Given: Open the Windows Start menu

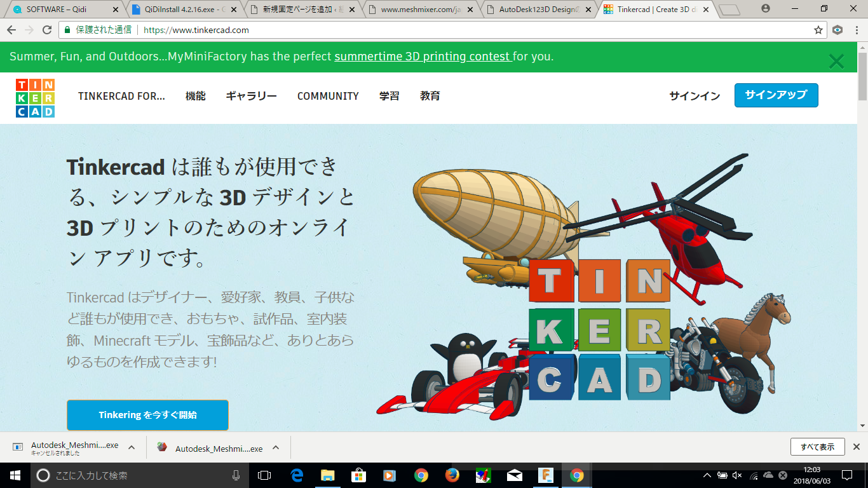Looking at the screenshot, I should [x=14, y=475].
